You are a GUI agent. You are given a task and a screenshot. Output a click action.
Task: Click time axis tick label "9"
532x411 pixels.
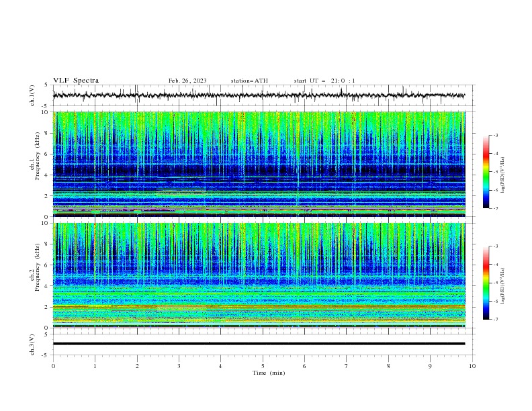tap(430, 366)
